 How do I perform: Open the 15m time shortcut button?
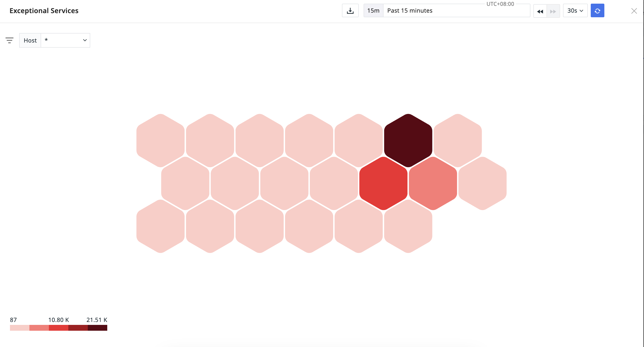[373, 11]
